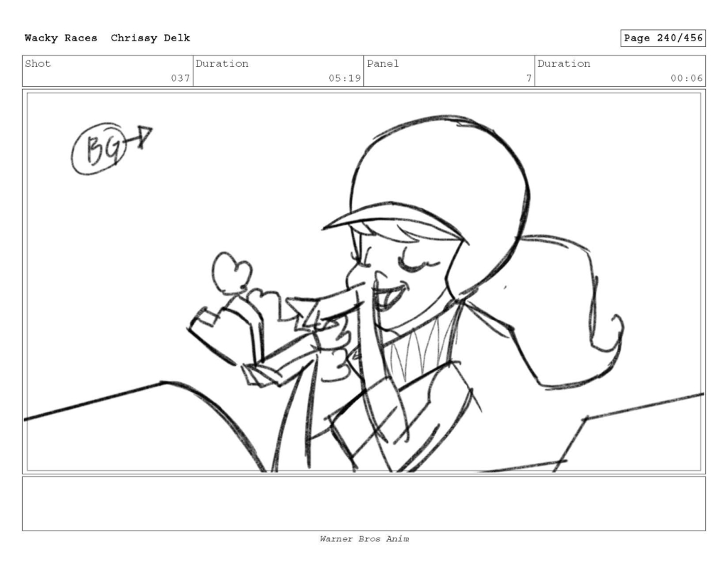The height and width of the screenshot is (564, 728).
Task: Select the "Panel" field label
Action: click(382, 63)
